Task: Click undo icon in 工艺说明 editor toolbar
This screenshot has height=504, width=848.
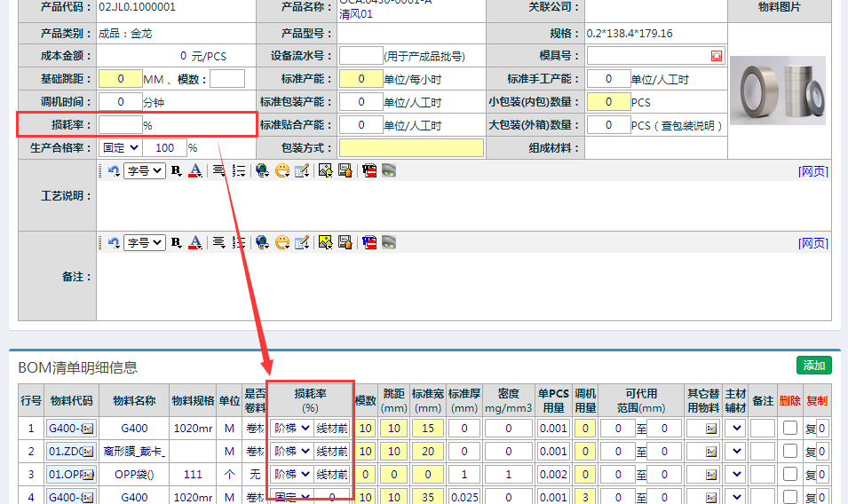Action: coord(114,170)
